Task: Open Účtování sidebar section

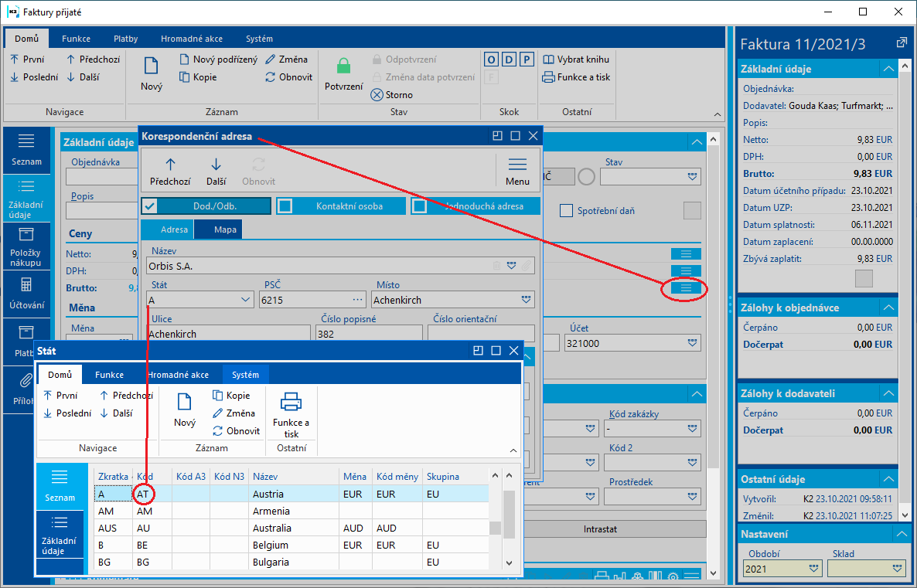Action: 26,294
